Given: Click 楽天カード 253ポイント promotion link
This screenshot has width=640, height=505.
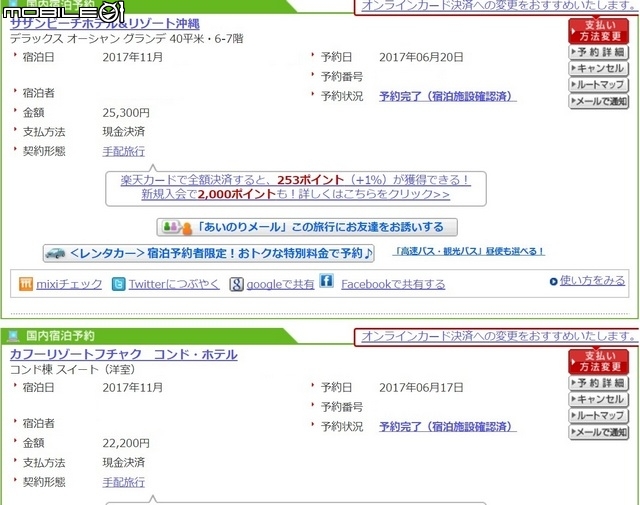Looking at the screenshot, I should coord(296,180).
